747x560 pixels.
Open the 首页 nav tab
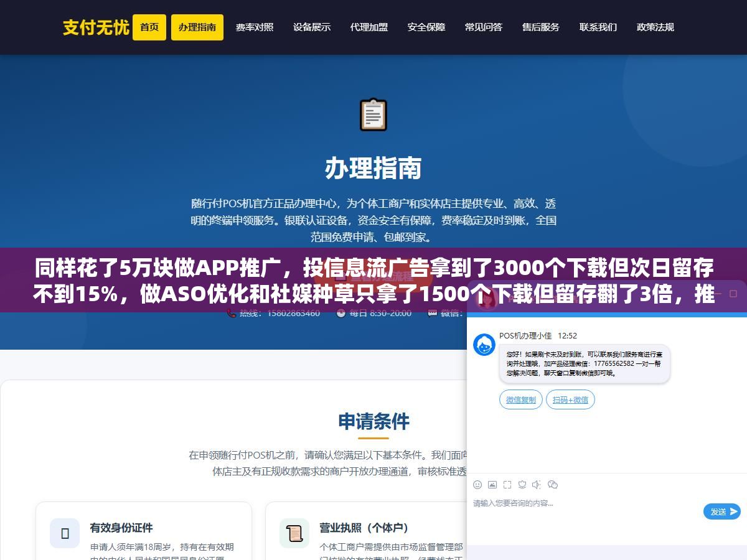coord(149,27)
